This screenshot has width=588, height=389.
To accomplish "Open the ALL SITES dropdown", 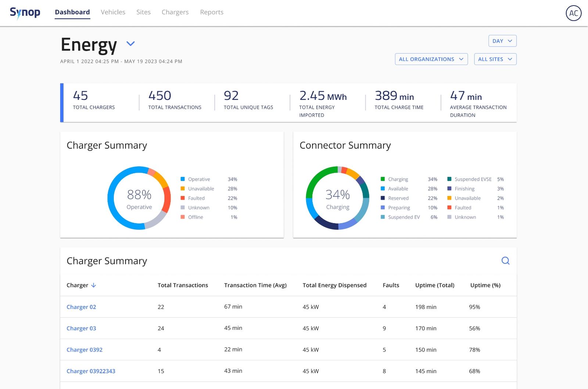I will [495, 59].
